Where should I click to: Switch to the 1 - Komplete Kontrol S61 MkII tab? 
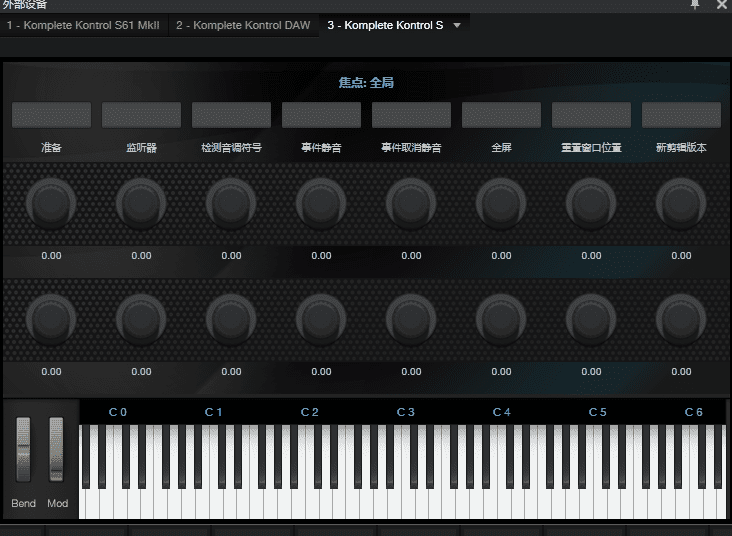click(x=83, y=25)
